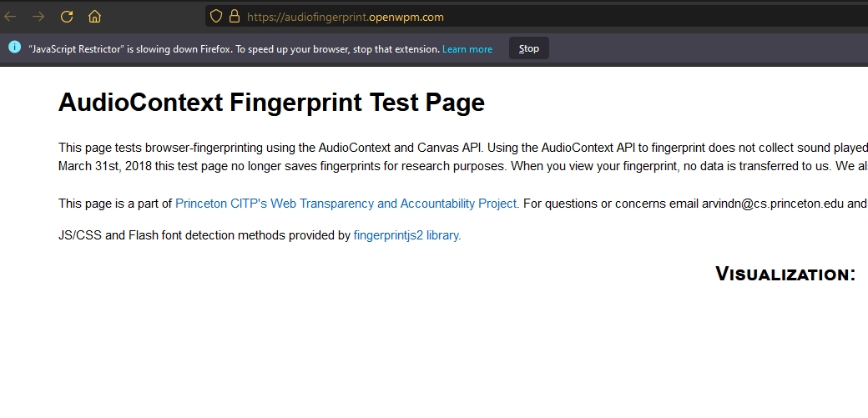Open the tracking protection shield panel
The image size is (868, 418).
point(215,16)
